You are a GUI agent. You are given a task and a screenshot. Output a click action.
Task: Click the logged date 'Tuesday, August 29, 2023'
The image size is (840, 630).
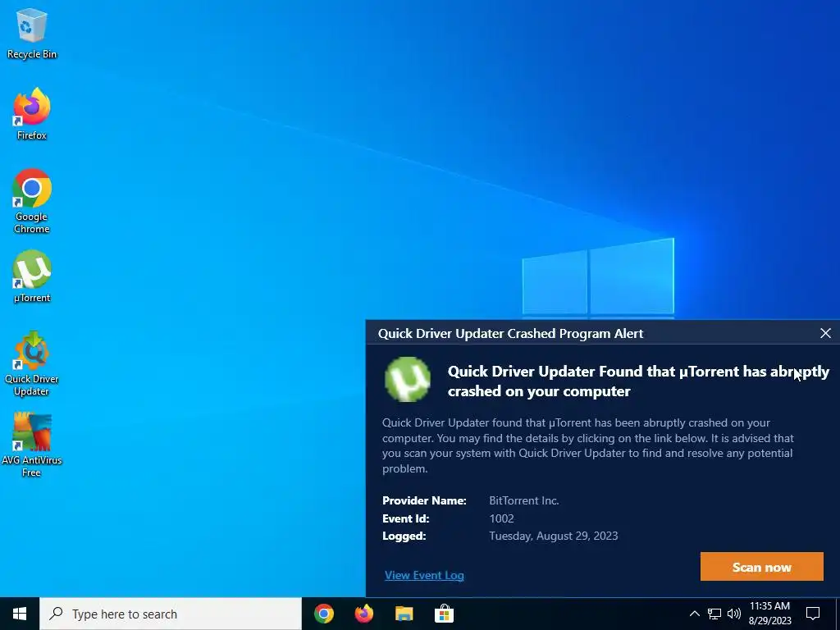click(x=554, y=536)
